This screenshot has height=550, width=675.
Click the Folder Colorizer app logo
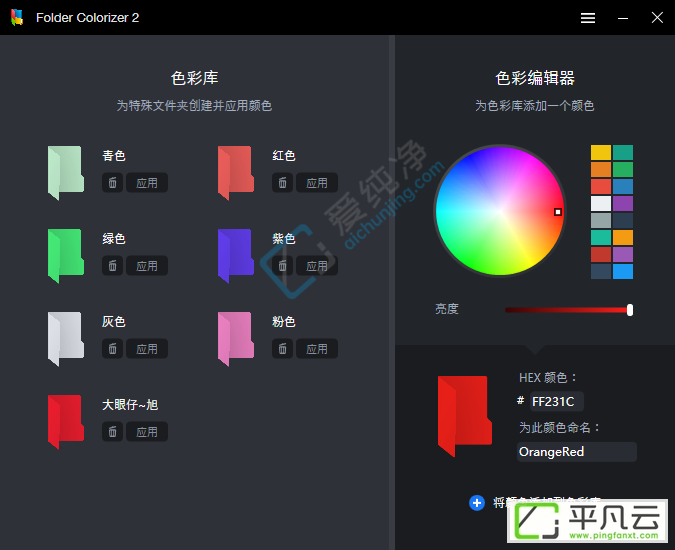click(17, 18)
